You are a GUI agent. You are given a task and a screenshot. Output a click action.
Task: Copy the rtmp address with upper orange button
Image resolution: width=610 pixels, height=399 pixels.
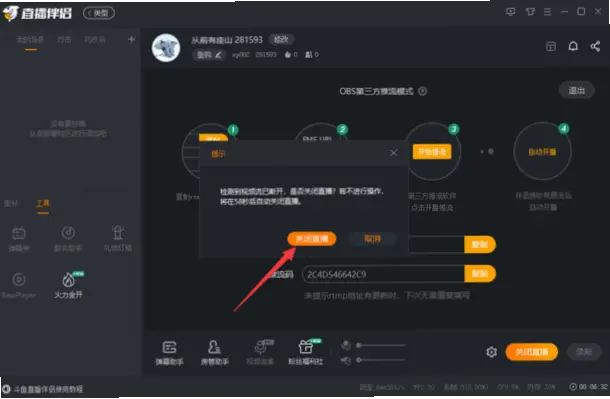[x=480, y=244]
